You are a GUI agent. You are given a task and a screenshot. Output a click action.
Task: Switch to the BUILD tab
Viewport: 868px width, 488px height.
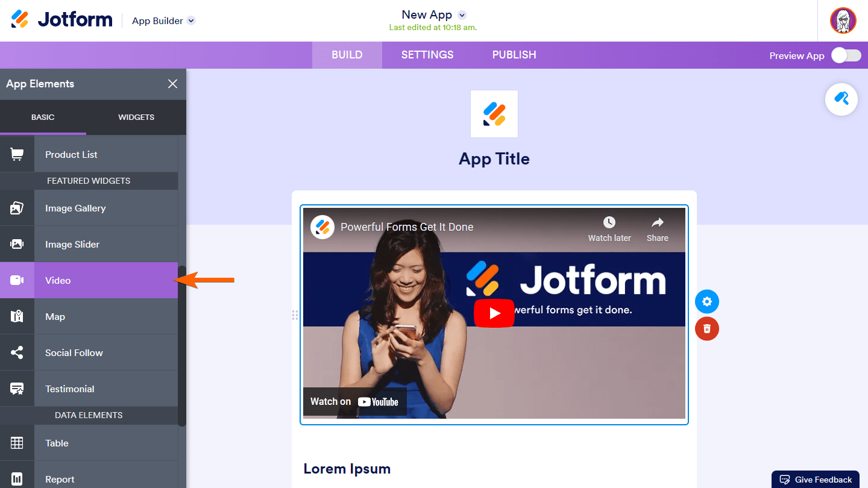coord(347,55)
